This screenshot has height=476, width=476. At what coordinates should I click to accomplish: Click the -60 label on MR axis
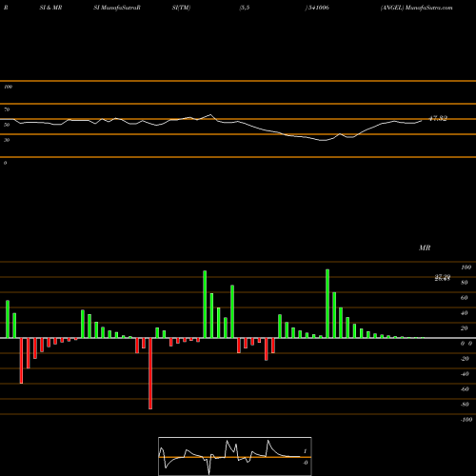[465, 389]
